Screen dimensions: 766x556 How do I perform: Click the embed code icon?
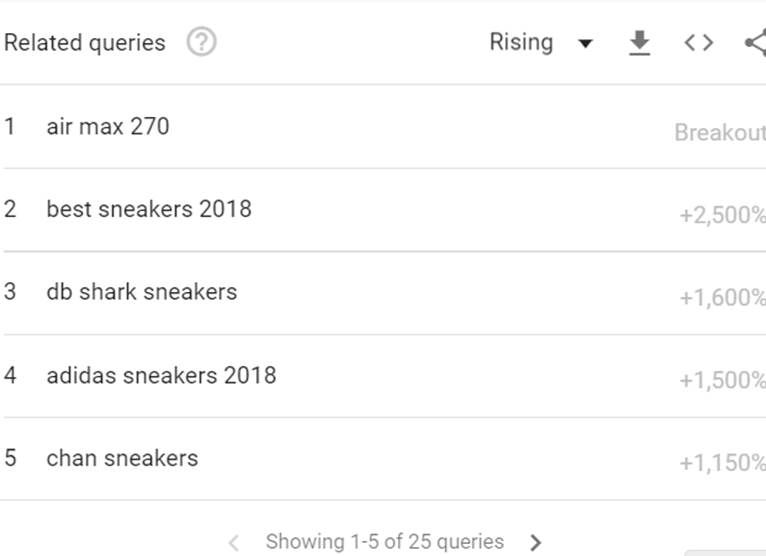tap(698, 43)
